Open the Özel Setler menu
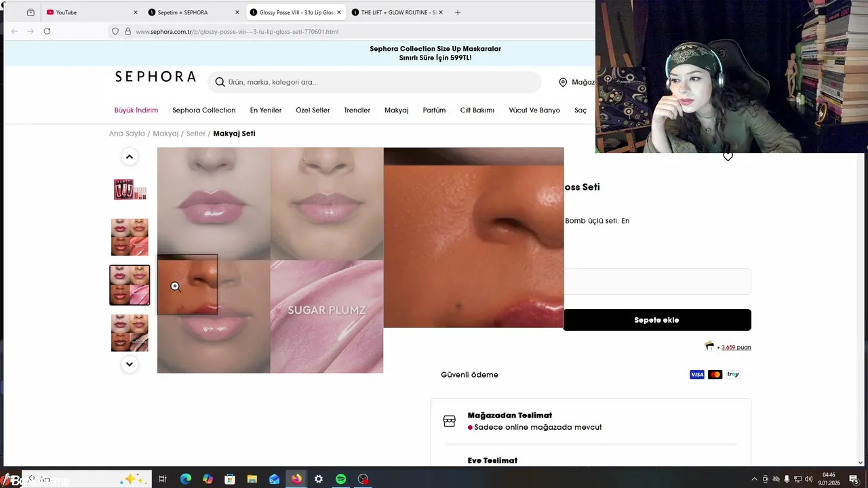This screenshot has width=868, height=488. pos(313,110)
